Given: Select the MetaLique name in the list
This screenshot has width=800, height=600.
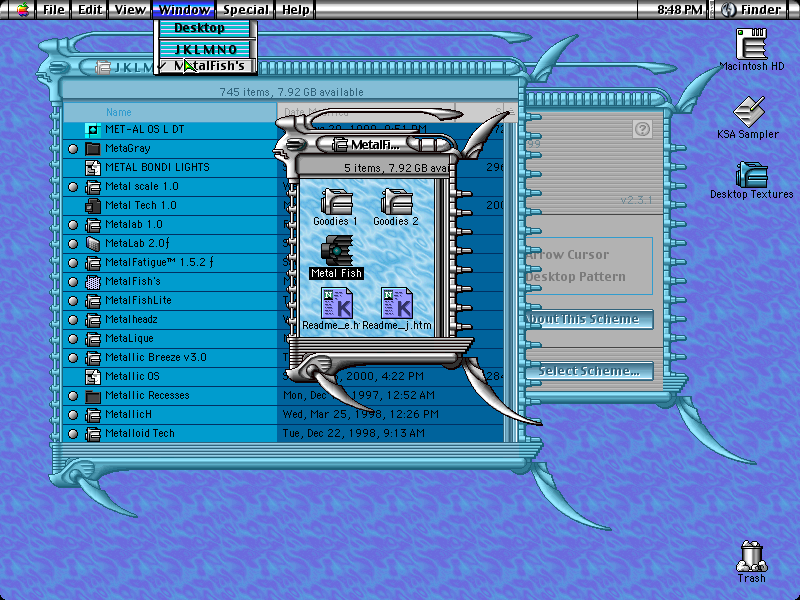Looking at the screenshot, I should 129,339.
